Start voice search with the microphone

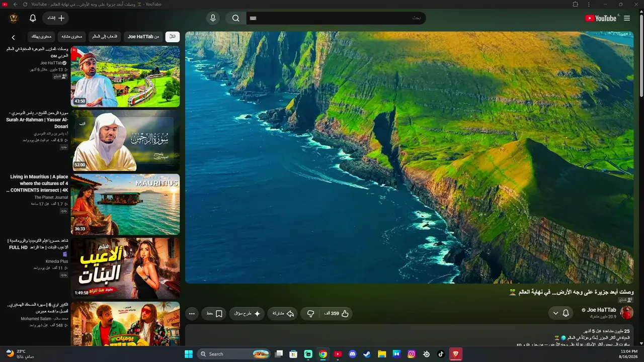tap(213, 18)
